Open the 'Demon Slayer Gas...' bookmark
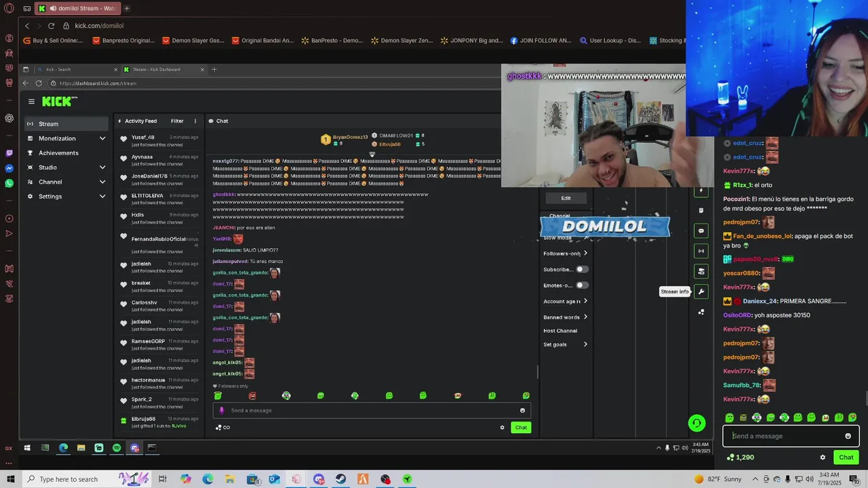This screenshot has width=868, height=488. point(193,41)
